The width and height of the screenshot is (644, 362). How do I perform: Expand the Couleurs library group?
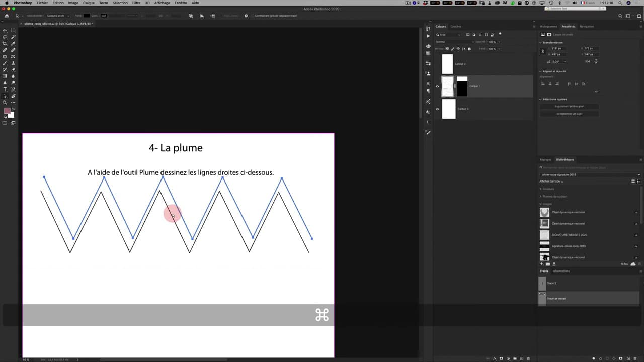pyautogui.click(x=541, y=189)
